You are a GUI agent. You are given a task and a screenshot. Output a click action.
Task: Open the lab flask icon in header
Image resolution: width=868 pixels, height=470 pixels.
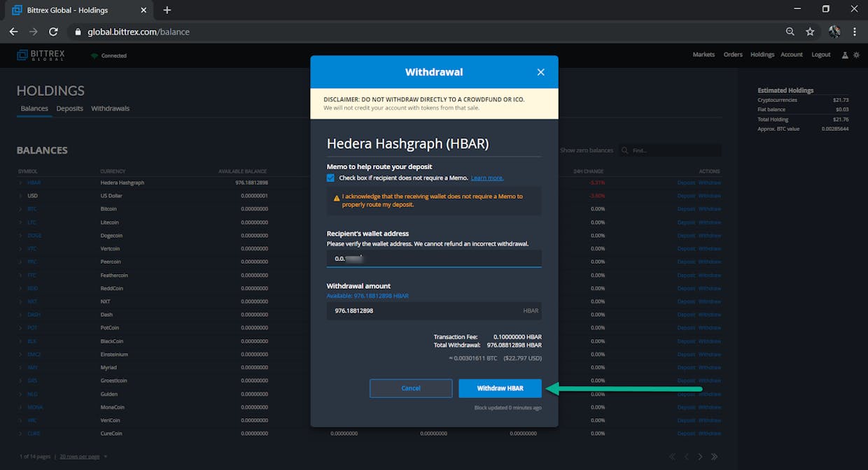[x=845, y=55]
